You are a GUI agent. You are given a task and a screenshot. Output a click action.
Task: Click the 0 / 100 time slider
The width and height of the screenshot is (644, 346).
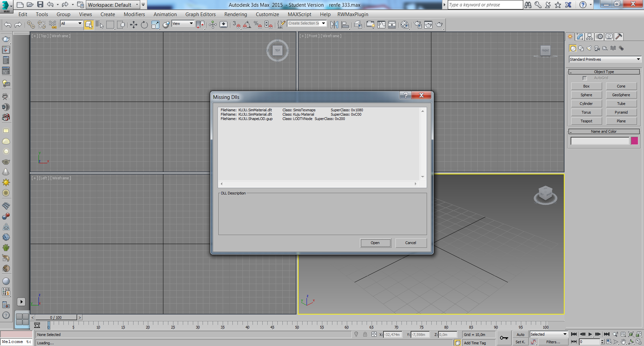56,318
